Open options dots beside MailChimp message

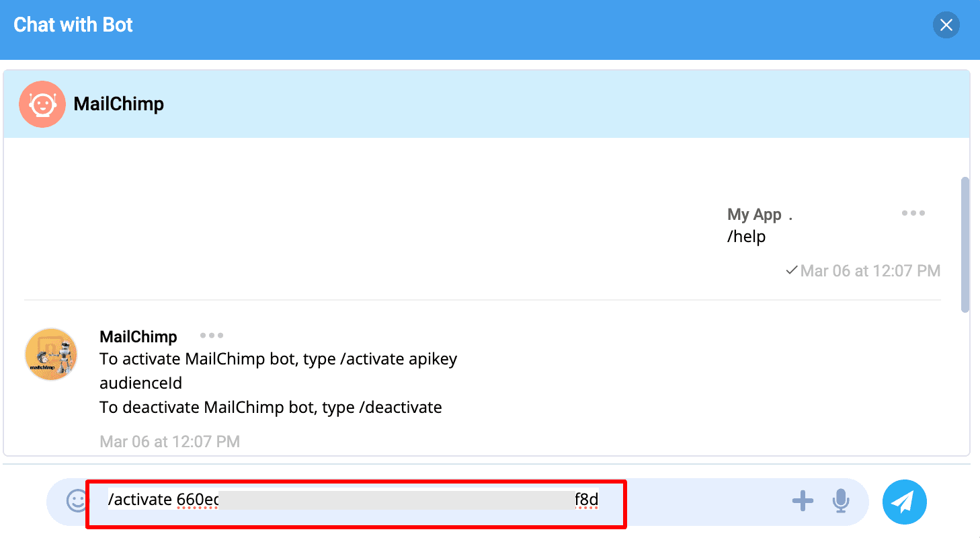[x=212, y=336]
